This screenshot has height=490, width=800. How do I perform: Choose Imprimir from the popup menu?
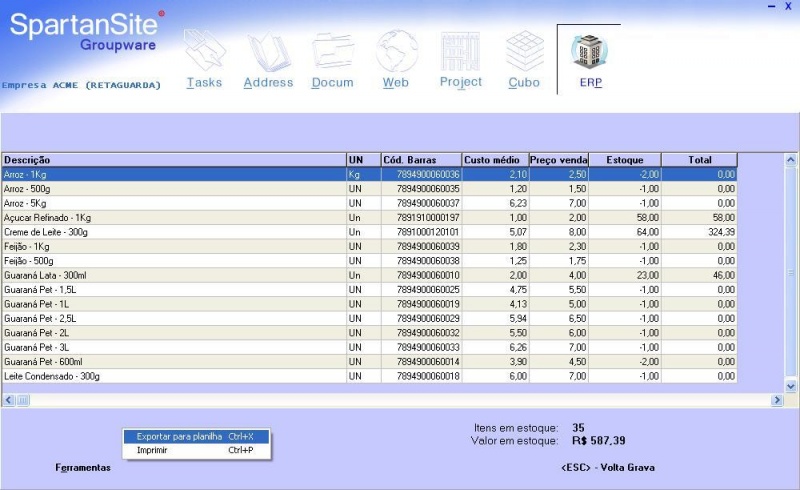click(196, 450)
